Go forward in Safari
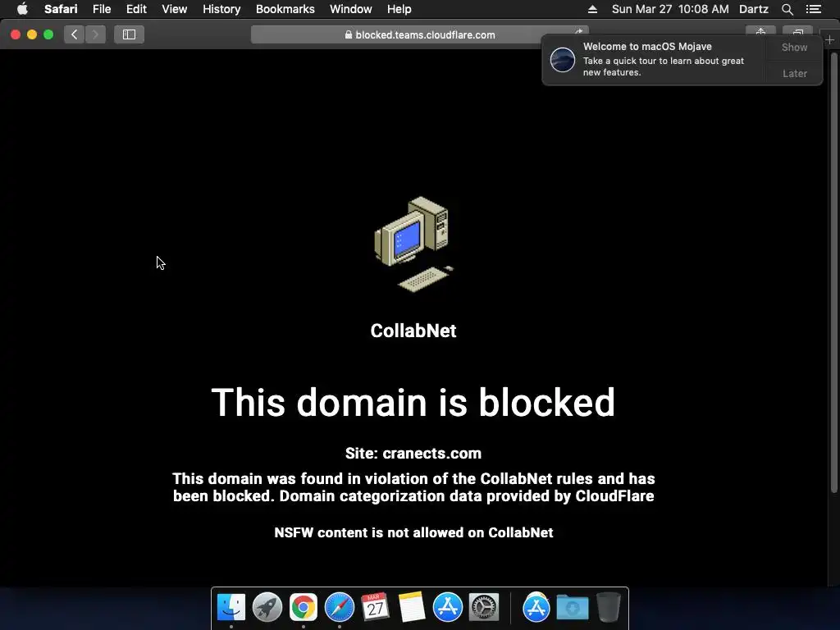Viewport: 840px width, 630px height. tap(95, 34)
